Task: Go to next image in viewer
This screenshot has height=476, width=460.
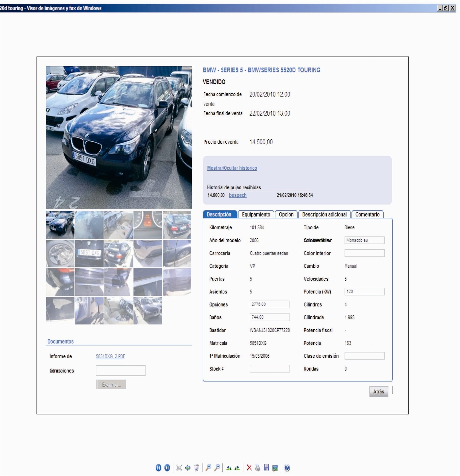Action: click(167, 467)
